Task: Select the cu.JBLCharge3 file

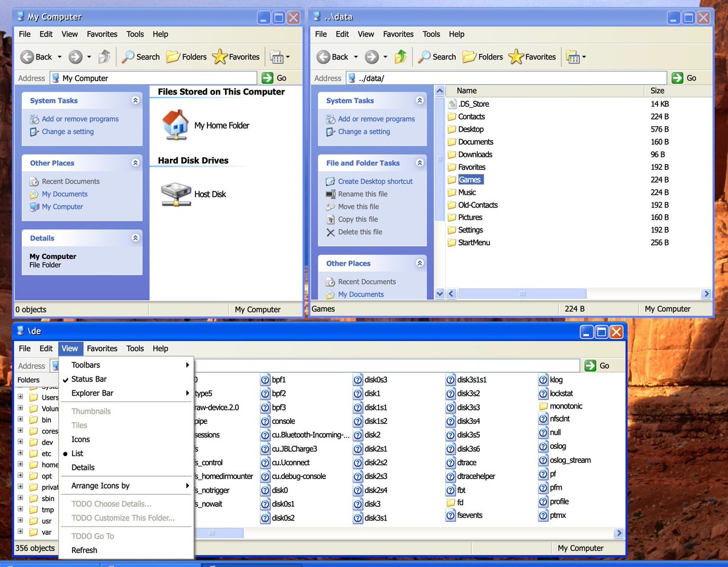Action: pyautogui.click(x=289, y=449)
